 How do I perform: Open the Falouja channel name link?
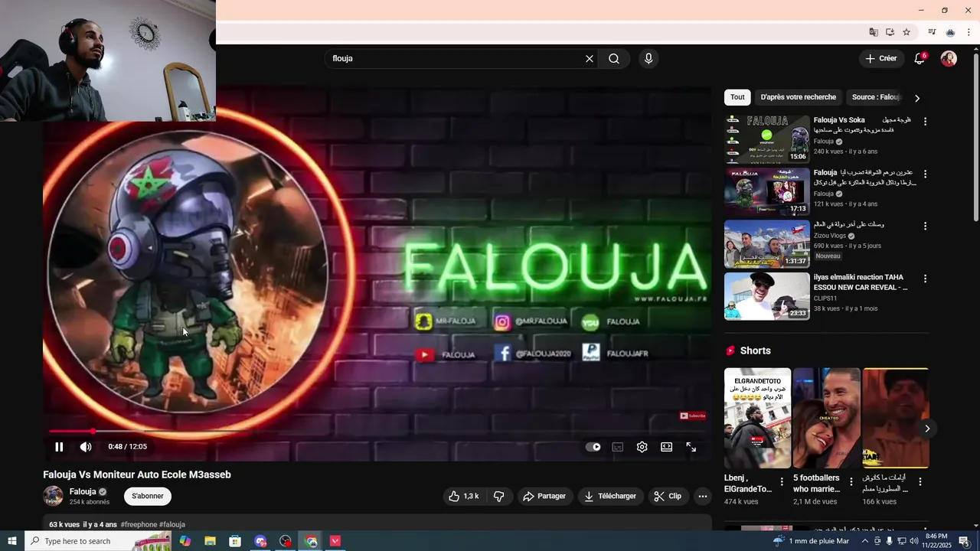[83, 492]
